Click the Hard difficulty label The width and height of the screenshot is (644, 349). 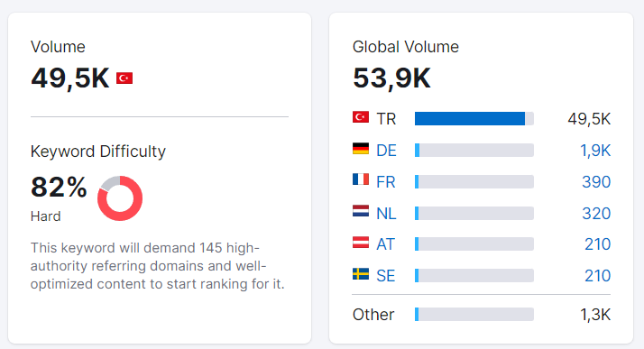point(46,216)
